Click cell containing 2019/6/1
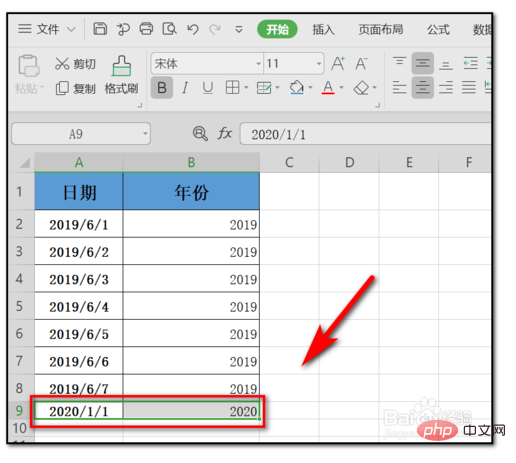This screenshot has height=463, width=516. tap(79, 224)
